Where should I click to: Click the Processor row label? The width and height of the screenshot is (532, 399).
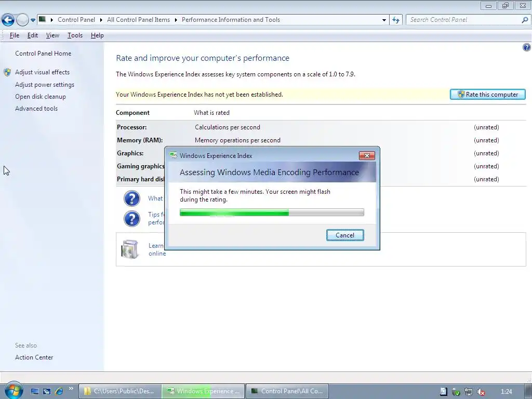[131, 127]
